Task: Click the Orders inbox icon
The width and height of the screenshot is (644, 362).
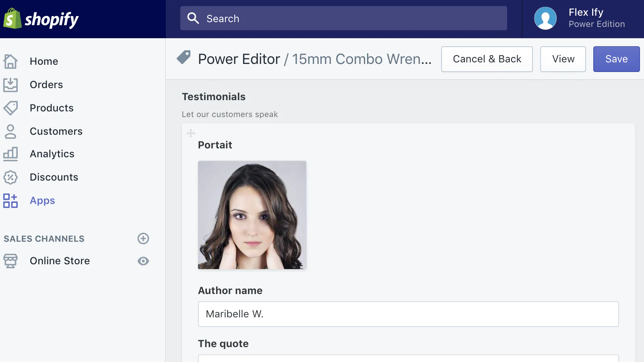Action: coord(10,85)
